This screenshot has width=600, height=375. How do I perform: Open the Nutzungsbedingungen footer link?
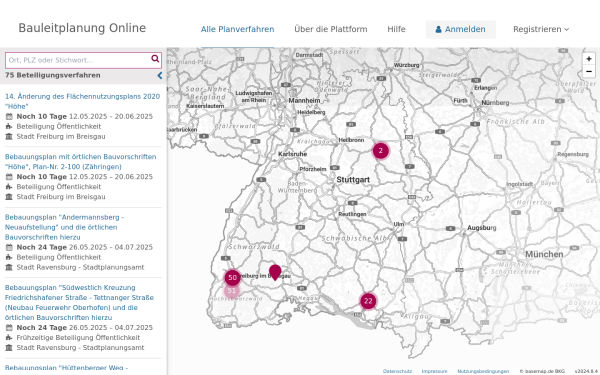pos(483,371)
